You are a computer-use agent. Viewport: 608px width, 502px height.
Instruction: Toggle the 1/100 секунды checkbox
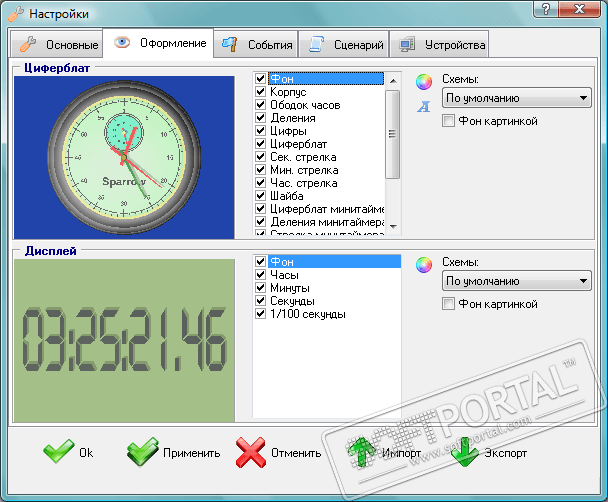pyautogui.click(x=261, y=314)
